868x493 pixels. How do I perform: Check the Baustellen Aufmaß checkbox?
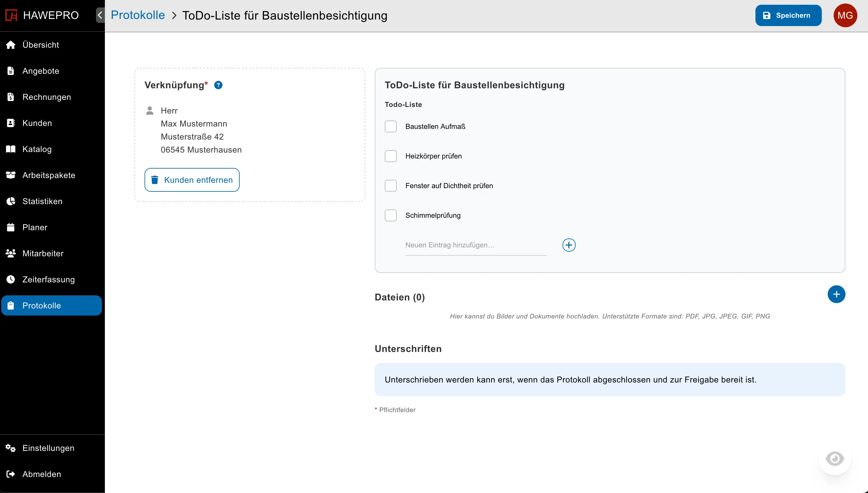tap(391, 126)
